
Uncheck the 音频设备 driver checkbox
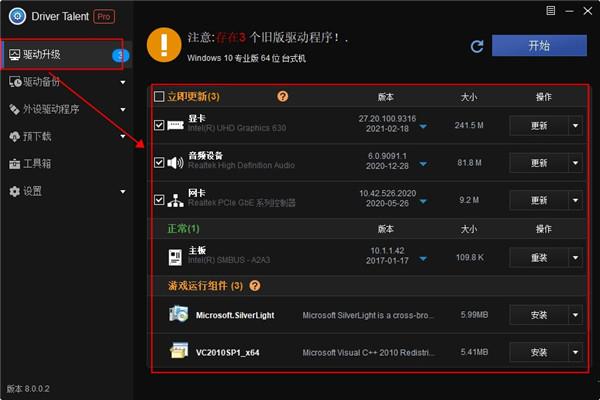click(159, 163)
